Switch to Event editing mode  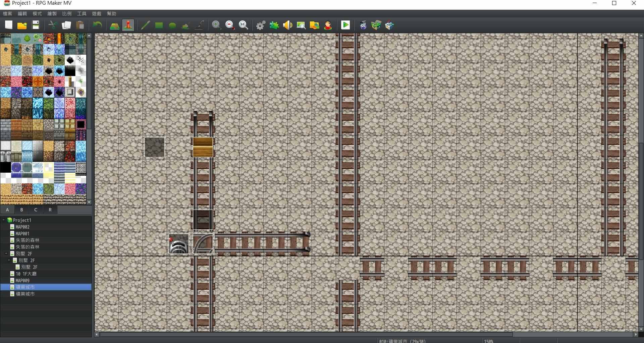pyautogui.click(x=128, y=25)
